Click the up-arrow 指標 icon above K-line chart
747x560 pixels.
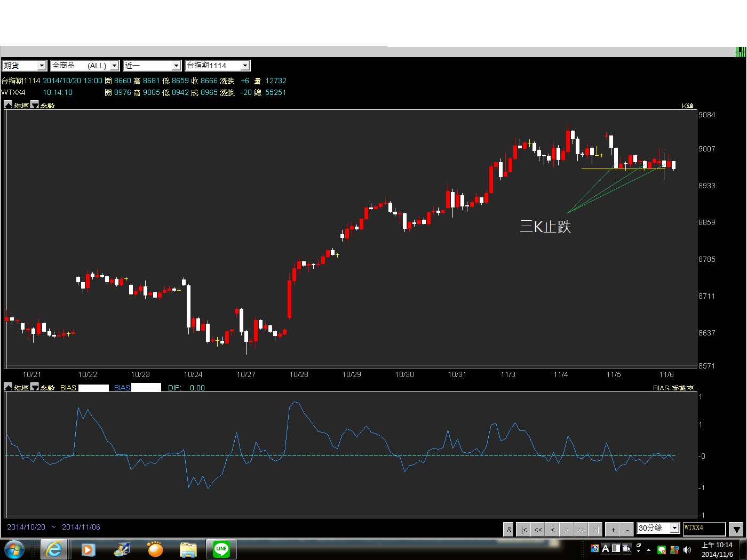8,105
